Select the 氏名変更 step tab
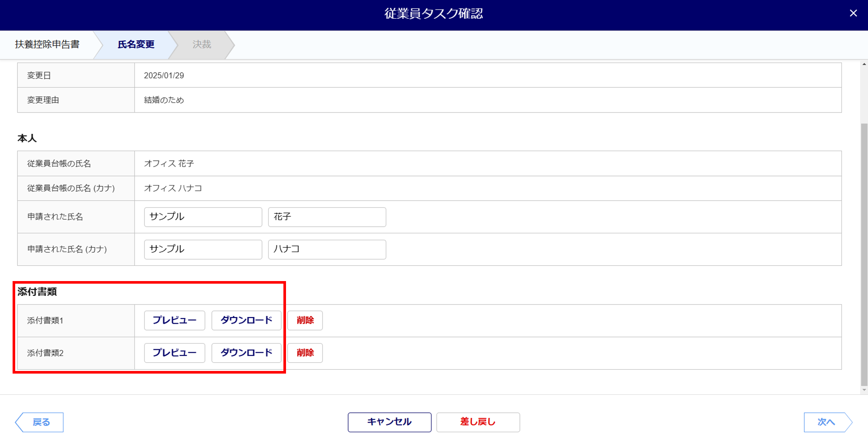The height and width of the screenshot is (447, 868). click(x=136, y=44)
